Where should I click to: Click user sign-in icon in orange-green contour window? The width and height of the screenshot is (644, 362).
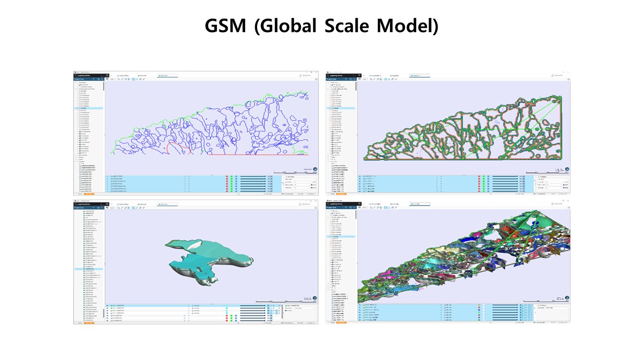(552, 75)
